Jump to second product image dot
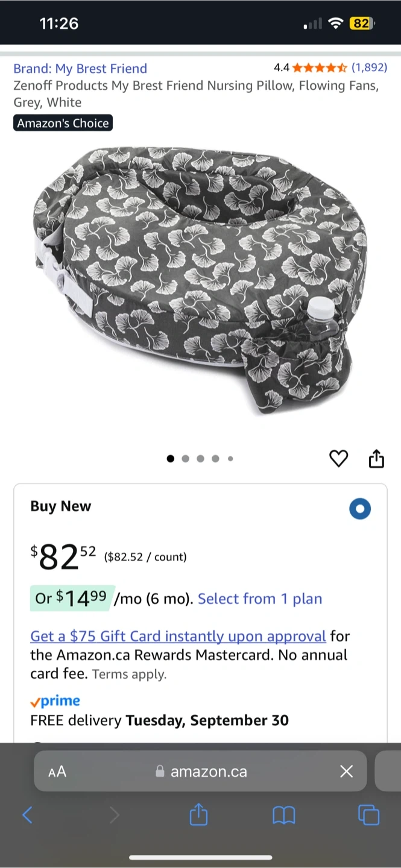401x868 pixels. point(185,459)
